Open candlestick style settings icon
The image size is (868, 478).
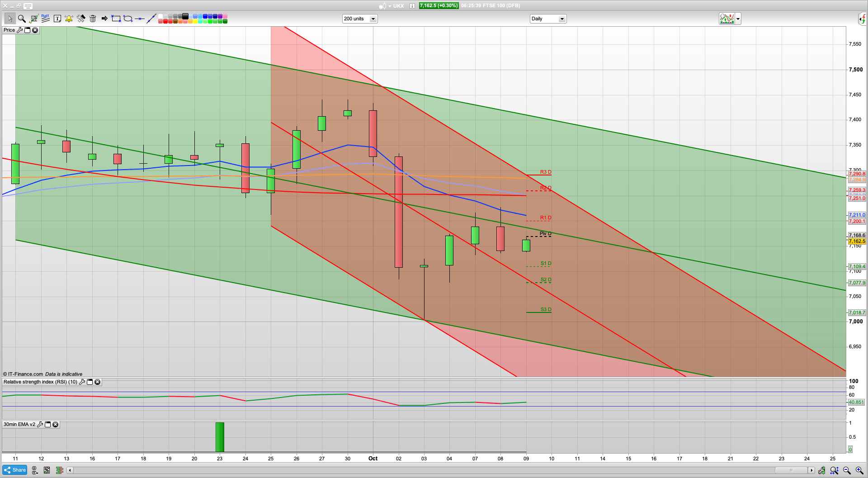click(x=821, y=470)
